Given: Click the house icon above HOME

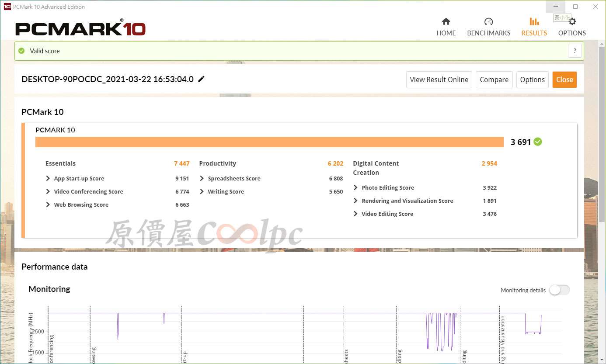Looking at the screenshot, I should [x=446, y=21].
